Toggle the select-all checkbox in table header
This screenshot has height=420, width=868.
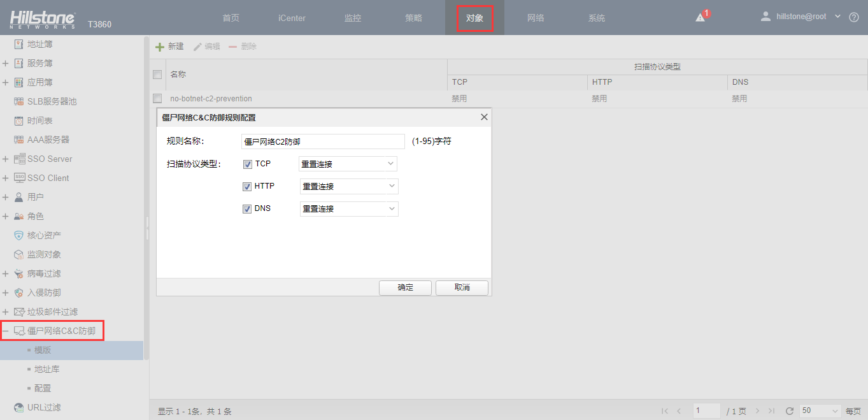tap(157, 75)
